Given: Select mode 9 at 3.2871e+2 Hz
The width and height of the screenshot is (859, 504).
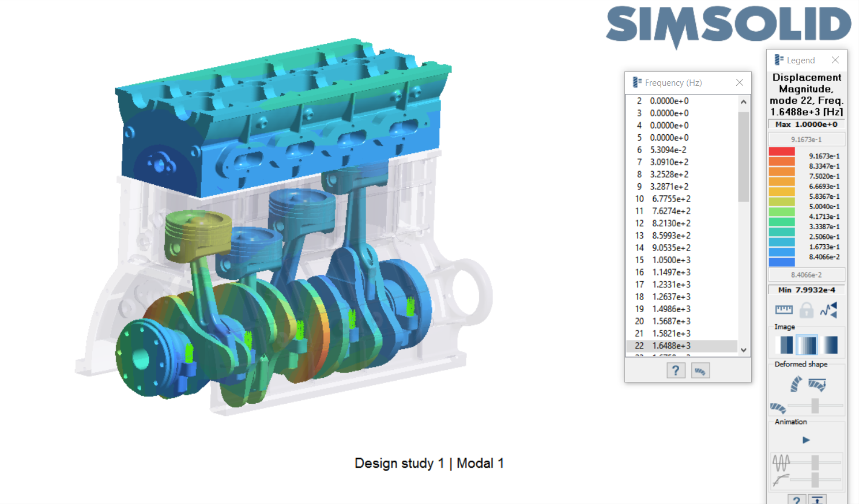Looking at the screenshot, I should [x=681, y=187].
